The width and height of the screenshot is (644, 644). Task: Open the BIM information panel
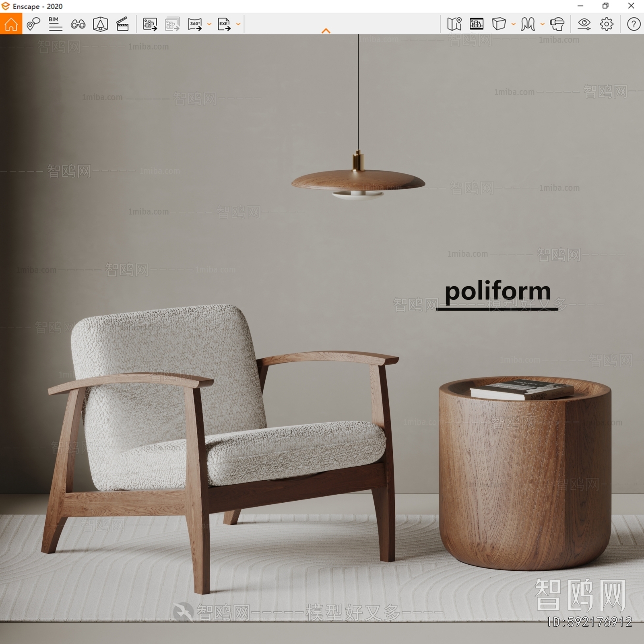point(55,24)
